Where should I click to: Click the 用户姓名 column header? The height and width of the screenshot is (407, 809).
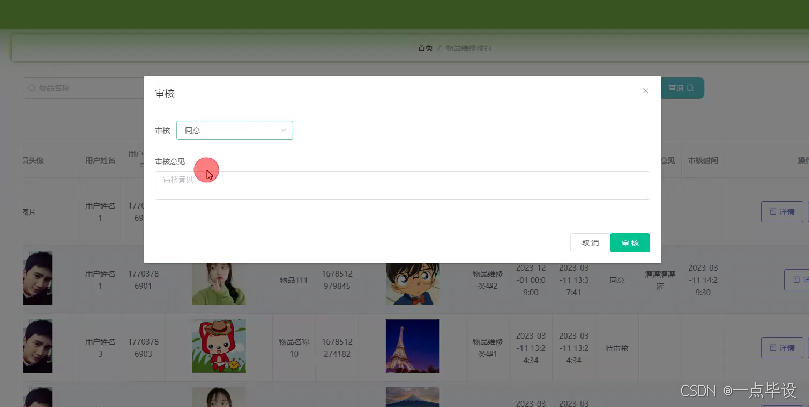click(100, 160)
